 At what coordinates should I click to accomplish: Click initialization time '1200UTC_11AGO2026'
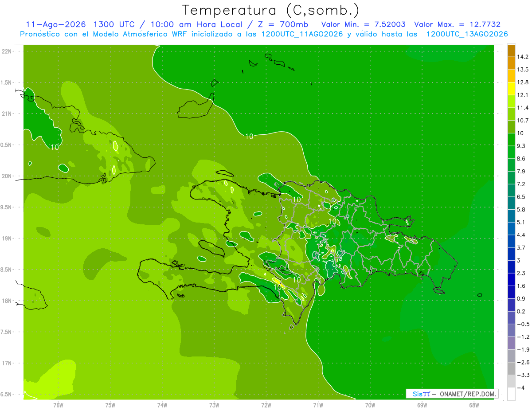pos(302,34)
